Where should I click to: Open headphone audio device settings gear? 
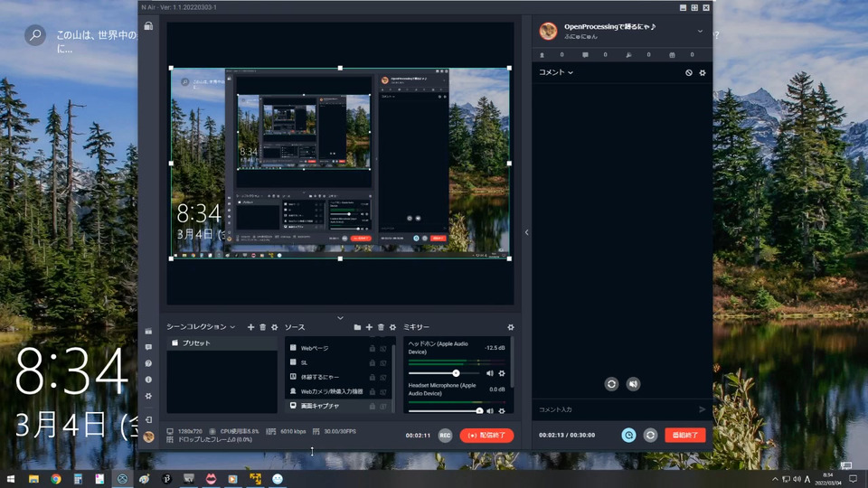[502, 373]
